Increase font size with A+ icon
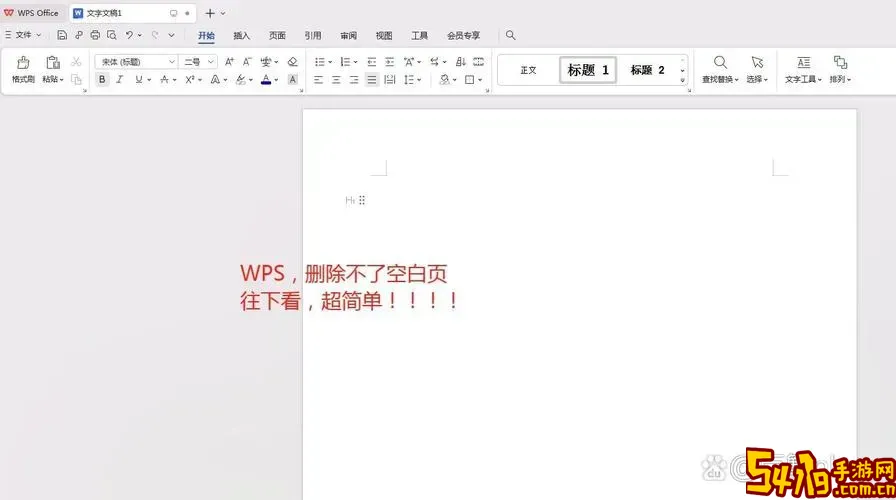 [229, 62]
